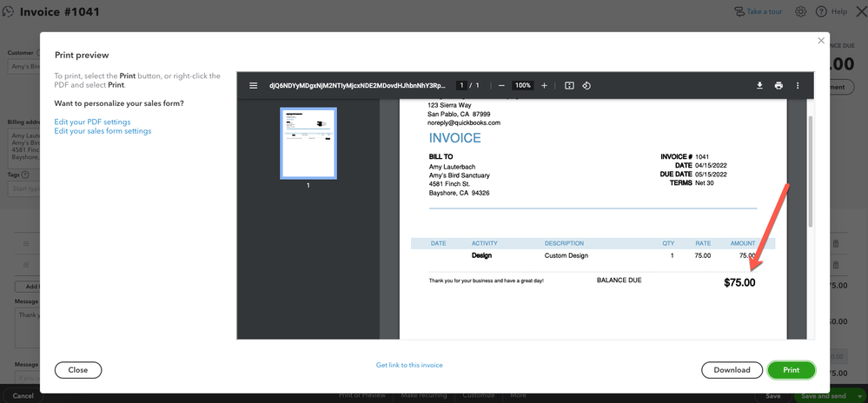Select page 1 thumbnail

coord(308,143)
